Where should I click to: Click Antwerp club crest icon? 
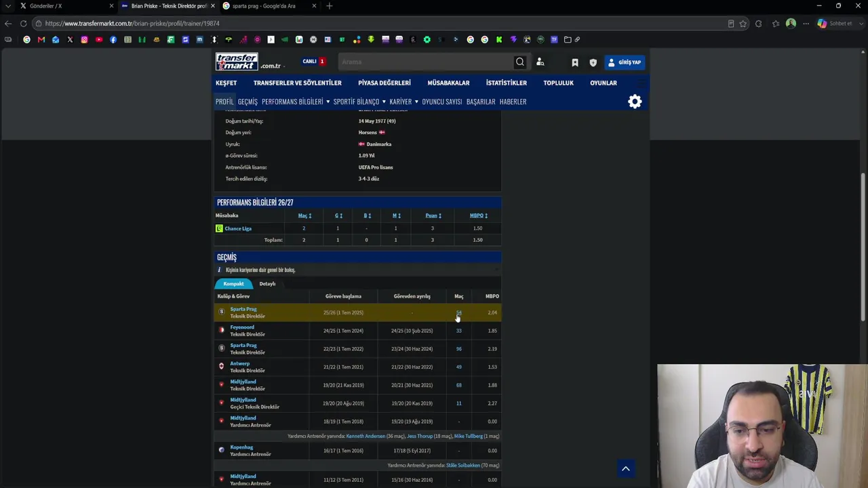pos(221,367)
